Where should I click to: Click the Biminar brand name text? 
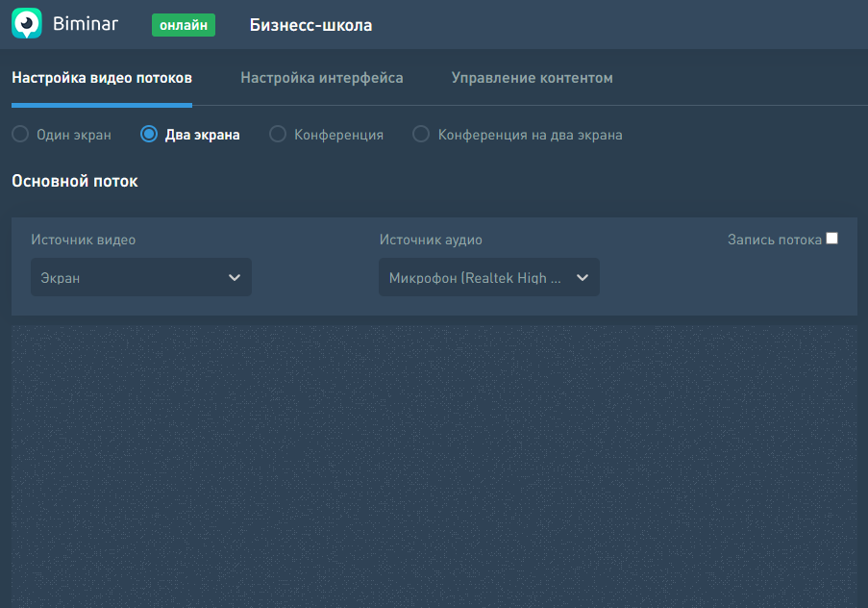tap(86, 24)
